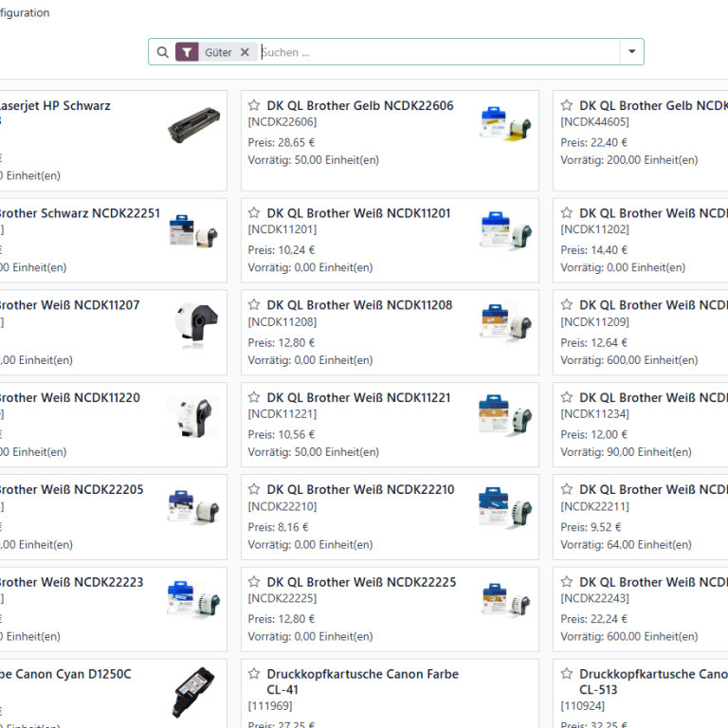Mark NCDK11208 product as favorite
This screenshot has width=728, height=728.
pos(254,305)
